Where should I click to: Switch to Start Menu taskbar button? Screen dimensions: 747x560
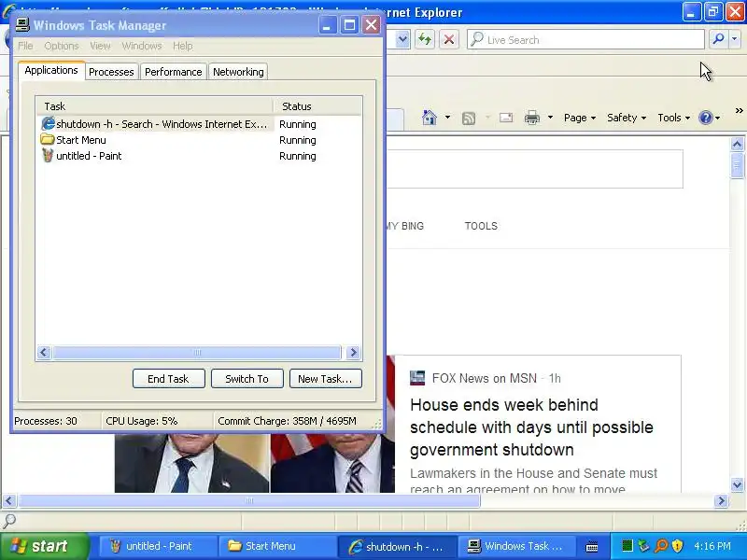pyautogui.click(x=277, y=546)
